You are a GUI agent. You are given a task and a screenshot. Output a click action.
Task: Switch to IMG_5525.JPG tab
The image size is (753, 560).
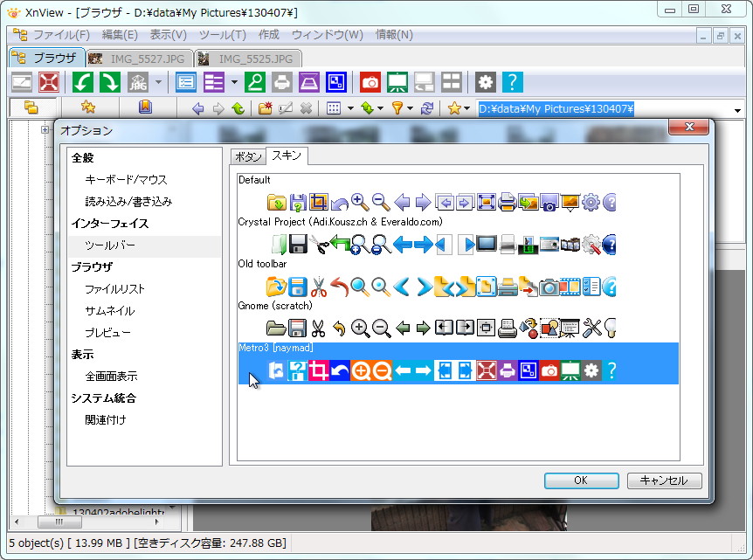coord(248,59)
